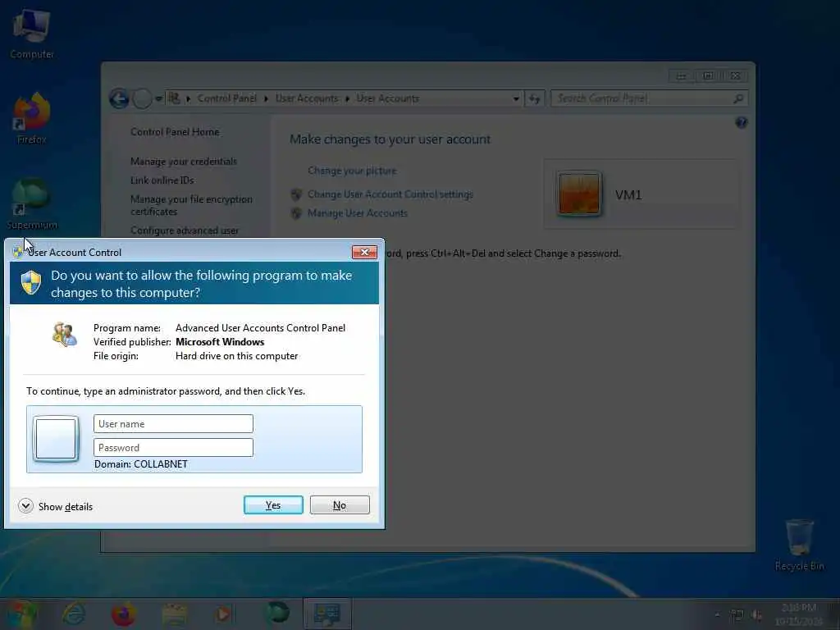This screenshot has height=630, width=840.
Task: Minimize the Control Panel window
Action: (682, 76)
